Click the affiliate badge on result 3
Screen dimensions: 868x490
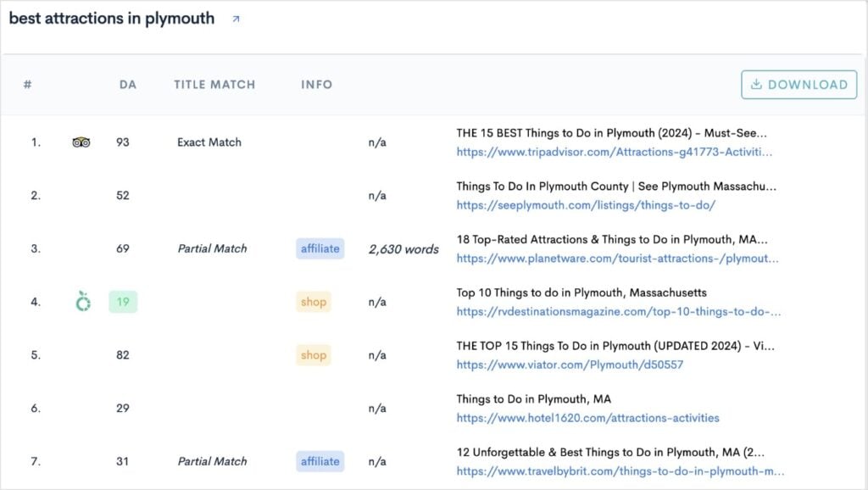click(x=320, y=248)
